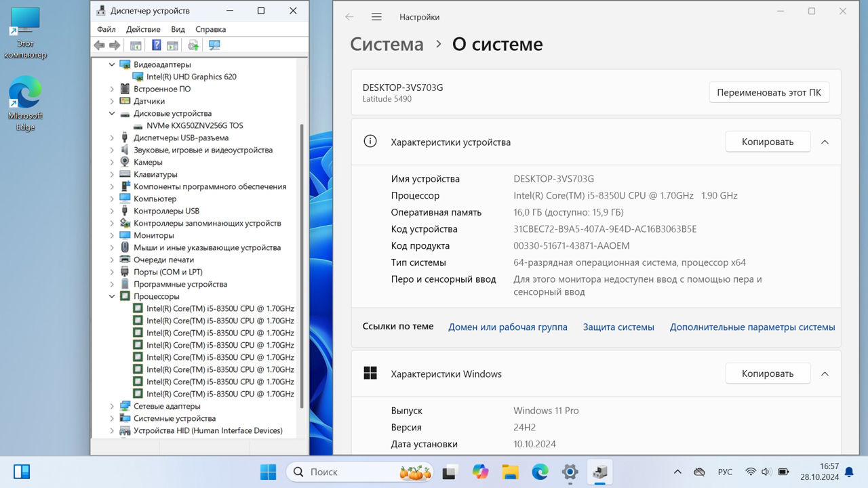Open notification bell in tray
Screen dimensions: 868x488
[850, 472]
